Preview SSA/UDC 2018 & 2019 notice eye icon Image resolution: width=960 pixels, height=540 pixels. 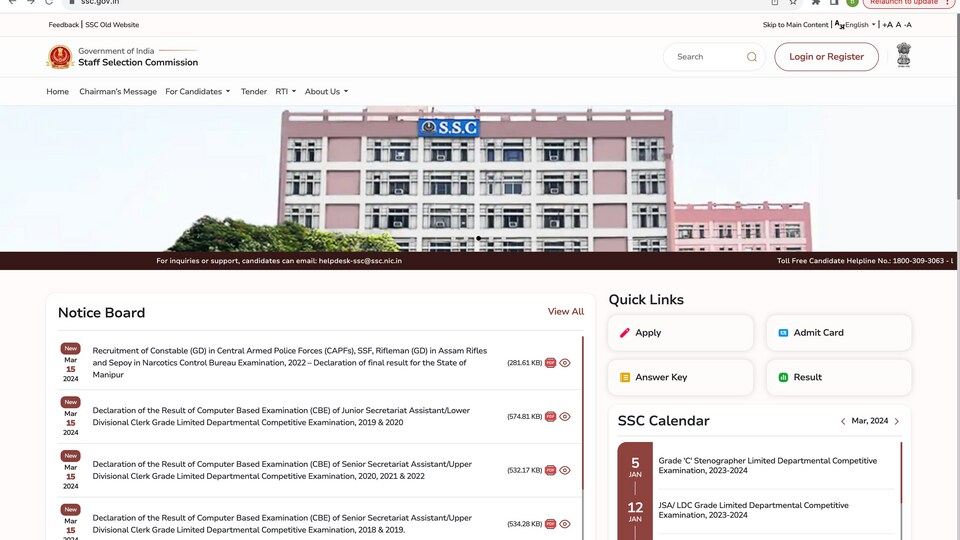click(565, 524)
